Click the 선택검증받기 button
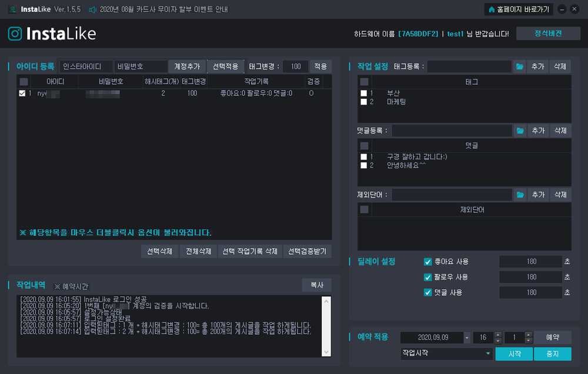This screenshot has width=588, height=374. click(307, 251)
